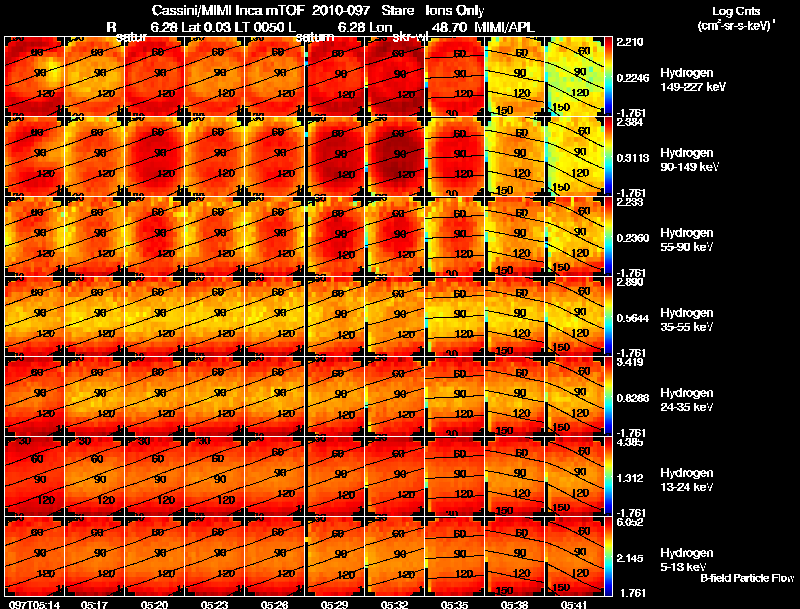Click the time label '097T05:14'
Screen dimensions: 800x609
(34, 604)
